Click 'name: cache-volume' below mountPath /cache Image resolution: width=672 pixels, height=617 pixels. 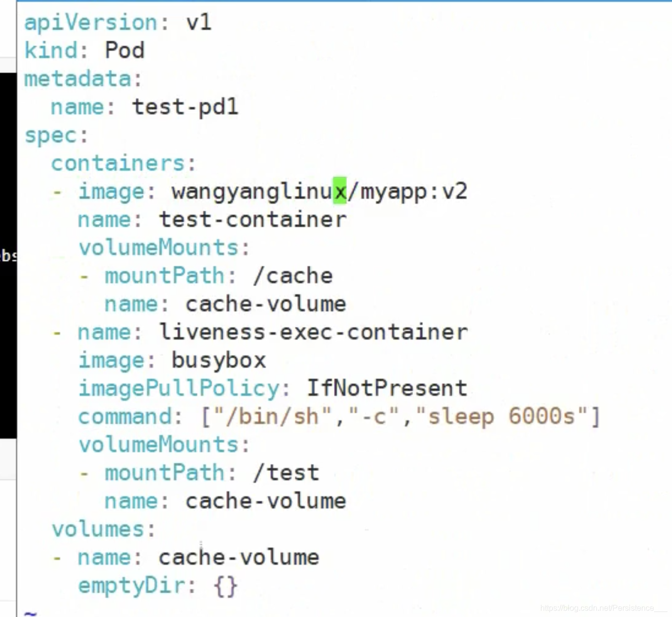[x=225, y=304]
